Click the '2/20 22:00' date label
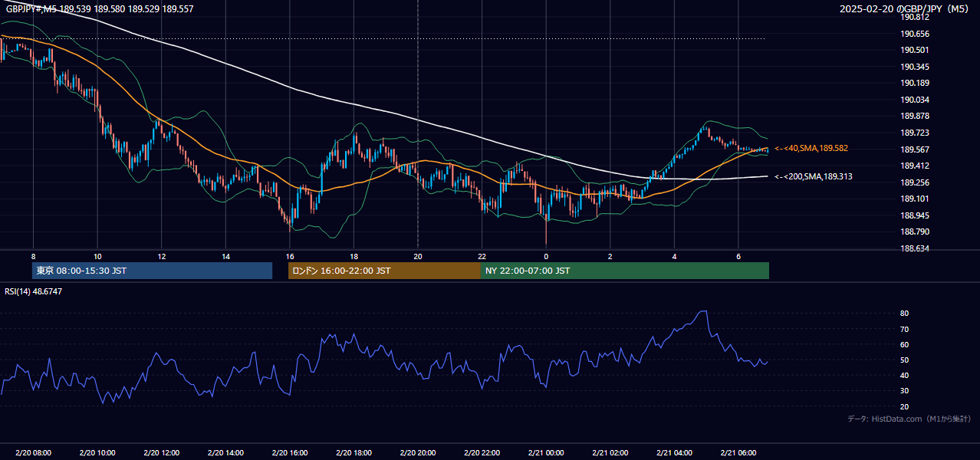 pos(482,453)
